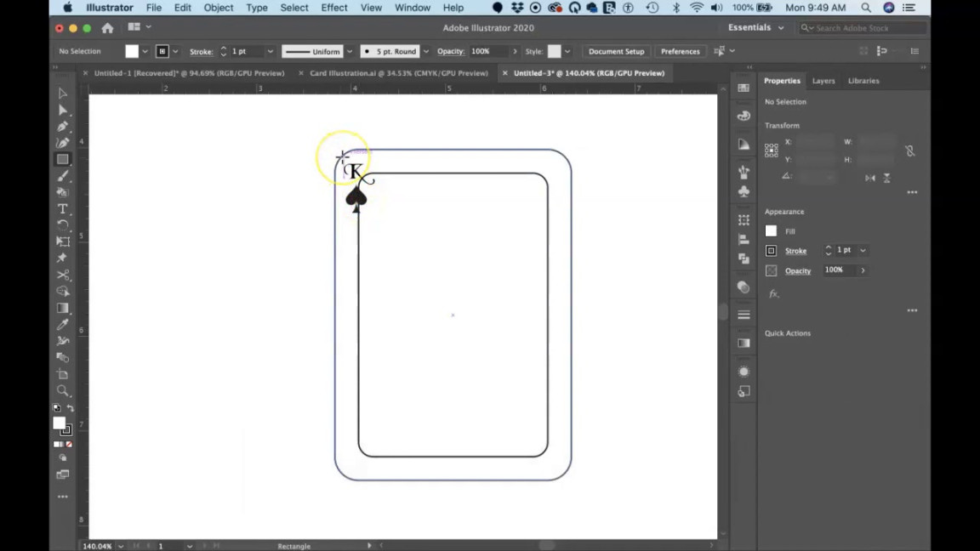Open zoom level dropdown at 140.04%

(x=121, y=546)
